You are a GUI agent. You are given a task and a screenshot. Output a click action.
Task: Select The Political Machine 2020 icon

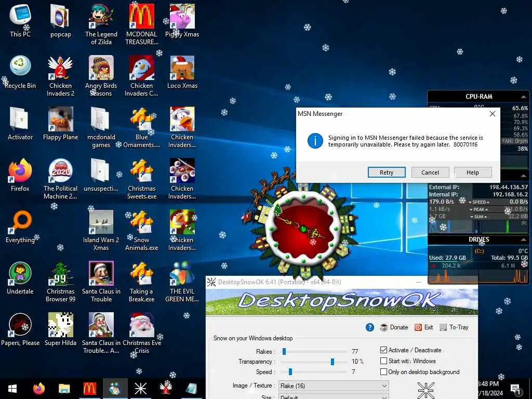coord(60,179)
